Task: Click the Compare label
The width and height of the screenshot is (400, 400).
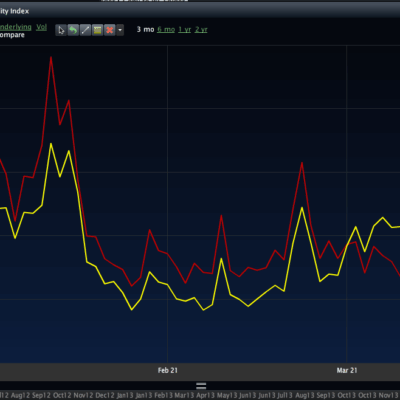Action: point(12,35)
